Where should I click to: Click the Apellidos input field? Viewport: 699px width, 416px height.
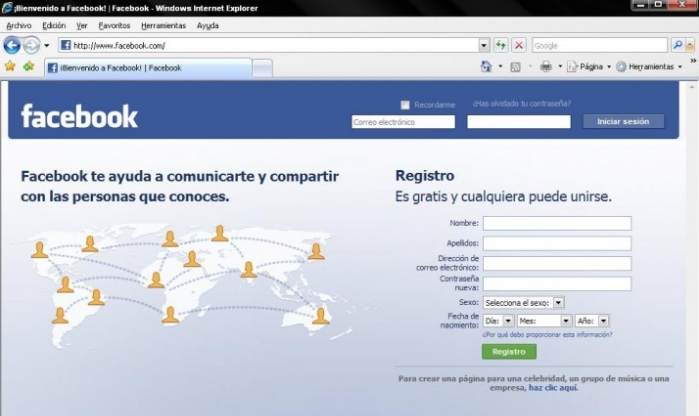tap(557, 243)
